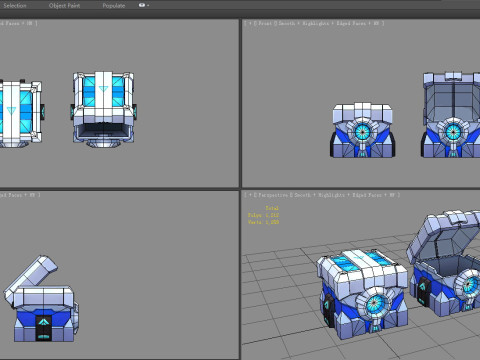
Task: Click the Verts count statistic in Perspective viewport
Action: tap(263, 222)
